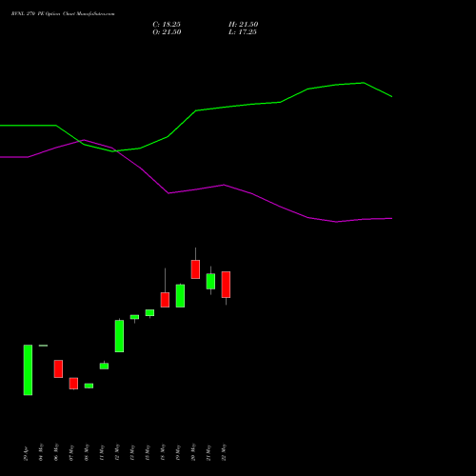The height and width of the screenshot is (476, 476).
Task: Select the 20 May date label
Action: [x=193, y=452]
